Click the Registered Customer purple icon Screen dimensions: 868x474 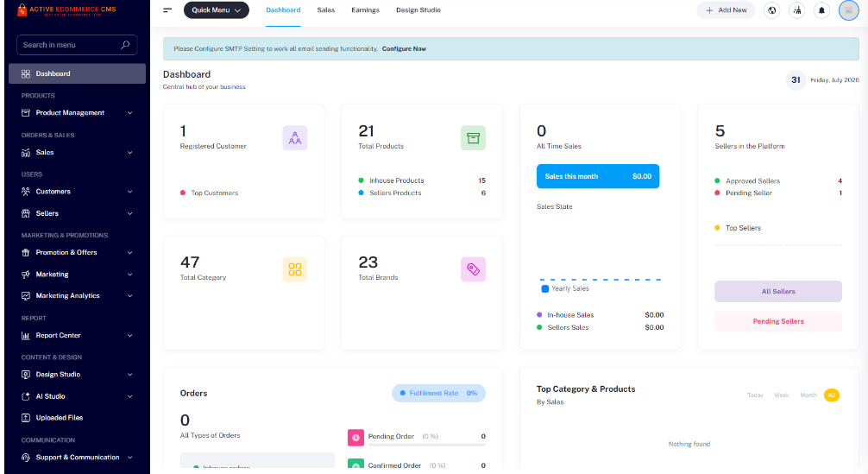[294, 138]
